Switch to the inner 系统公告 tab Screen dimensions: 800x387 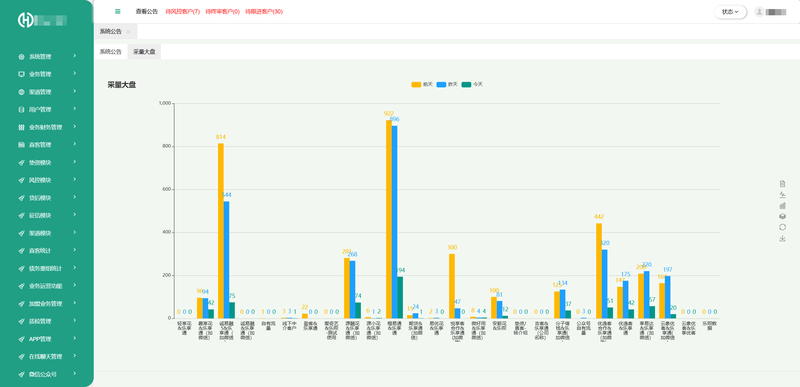111,51
